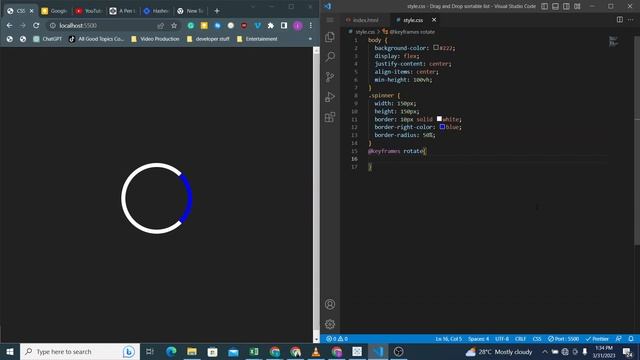Click the blue border-right-color swatch
The height and width of the screenshot is (360, 640).
[442, 127]
